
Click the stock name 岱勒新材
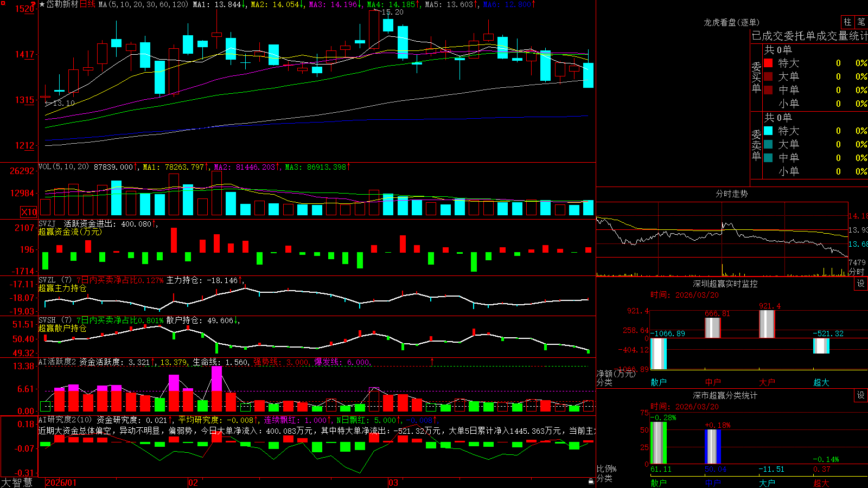62,4
